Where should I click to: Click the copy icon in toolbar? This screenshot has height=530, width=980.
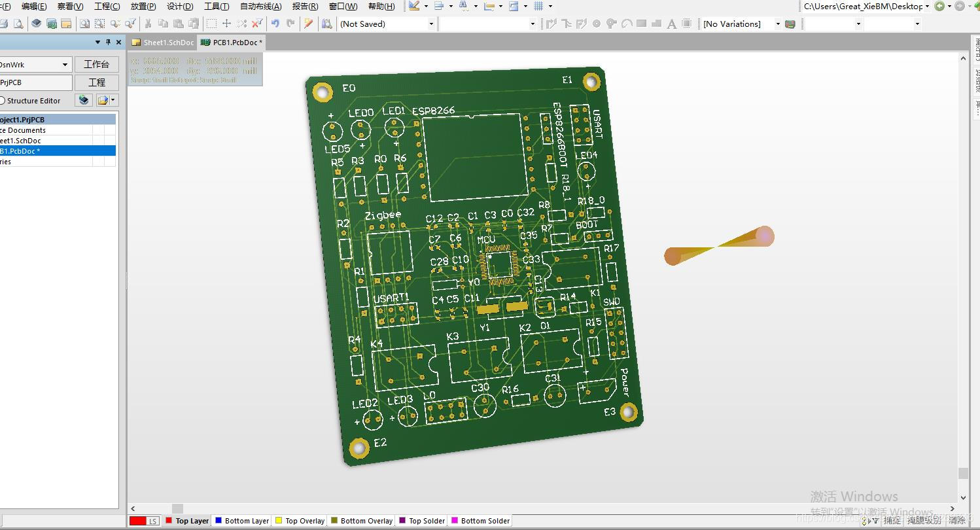163,24
